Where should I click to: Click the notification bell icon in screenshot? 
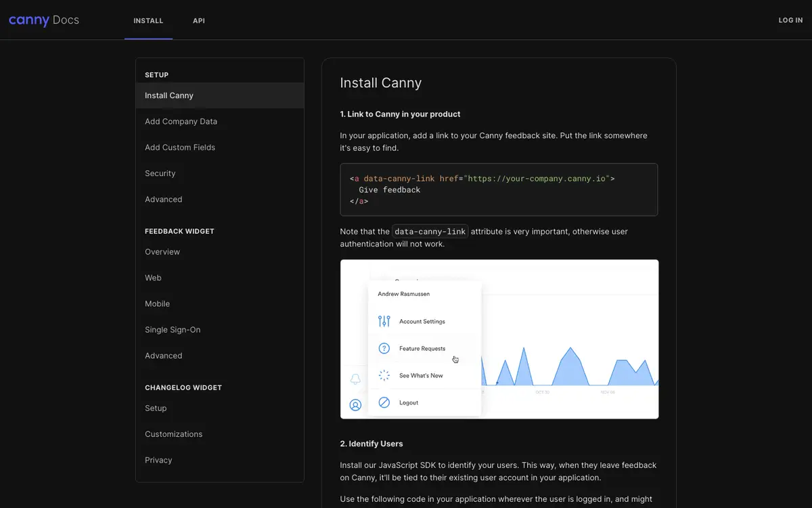point(355,379)
